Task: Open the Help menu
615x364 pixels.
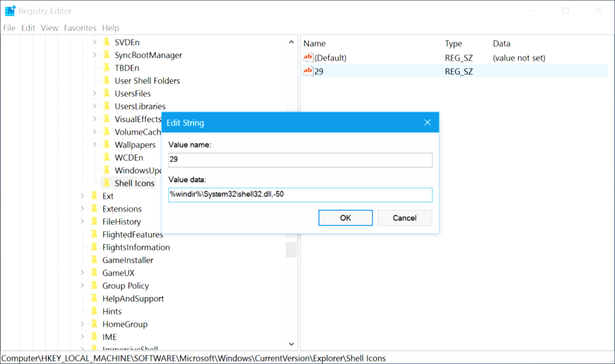Action: [x=111, y=28]
